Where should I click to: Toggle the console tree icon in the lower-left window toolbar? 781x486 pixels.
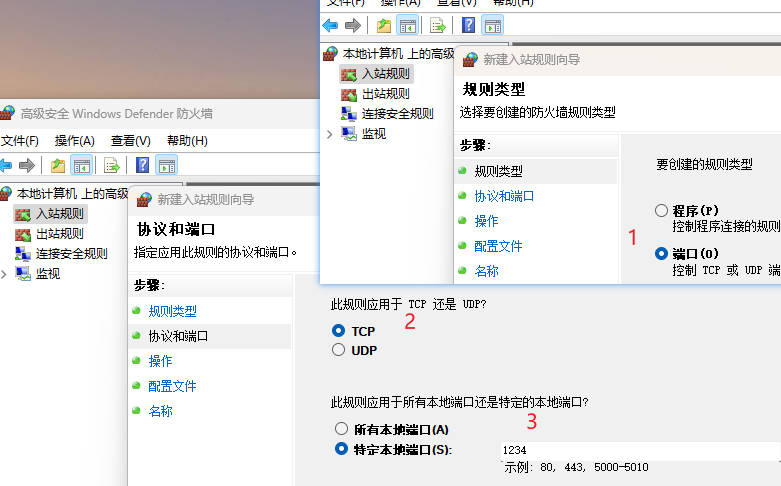click(82, 165)
